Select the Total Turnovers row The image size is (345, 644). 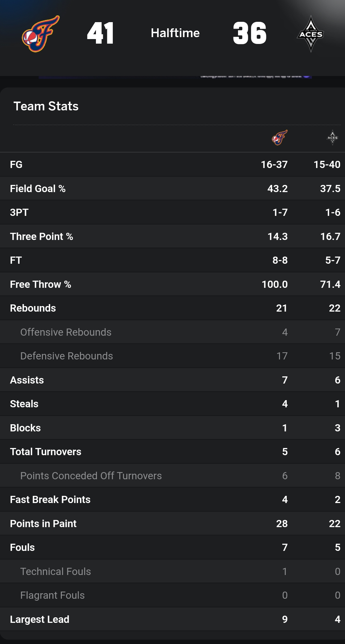46,452
